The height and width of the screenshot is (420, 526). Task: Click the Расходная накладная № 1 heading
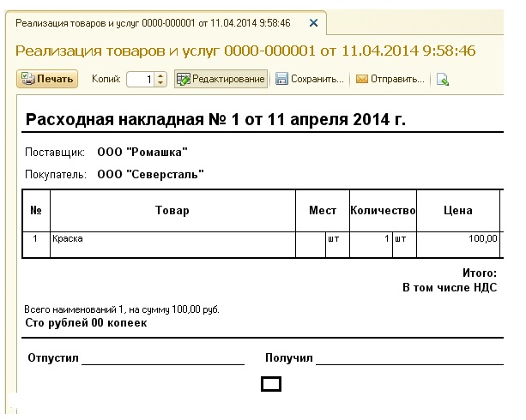tap(215, 120)
